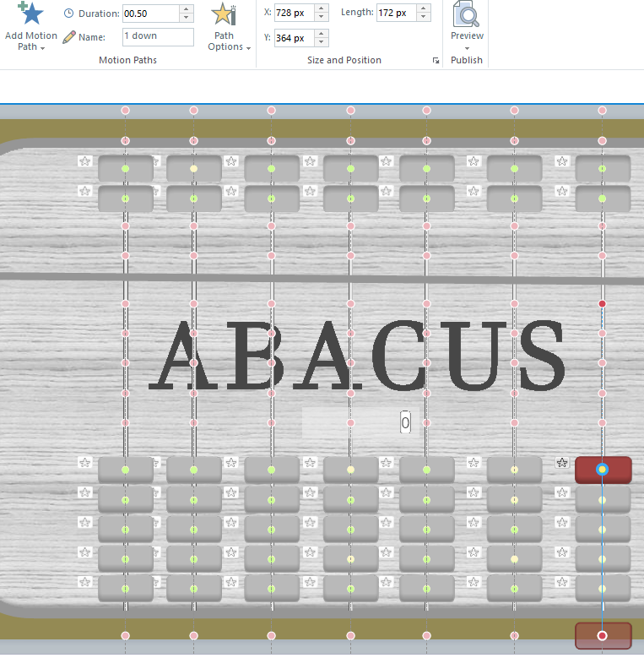Increase Y position with the up arrow
The height and width of the screenshot is (658, 644).
[x=322, y=34]
